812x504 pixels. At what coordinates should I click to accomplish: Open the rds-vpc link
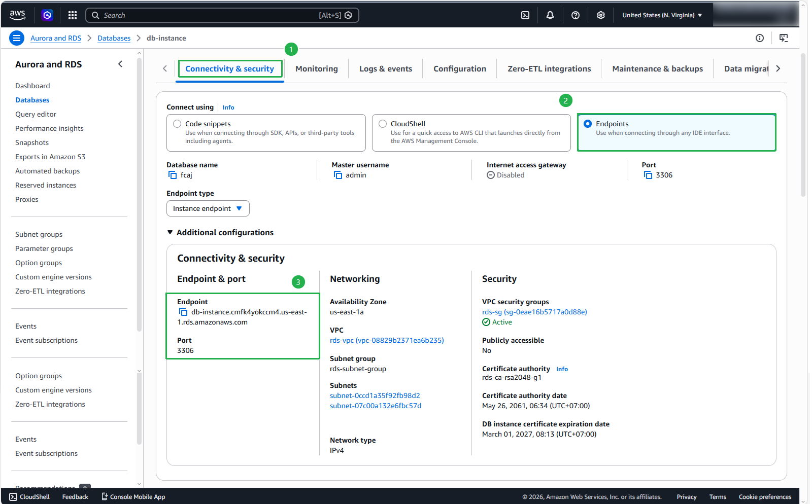coord(387,340)
